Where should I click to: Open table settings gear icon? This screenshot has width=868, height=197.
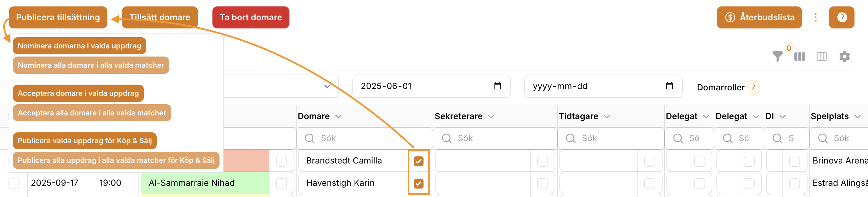[844, 57]
